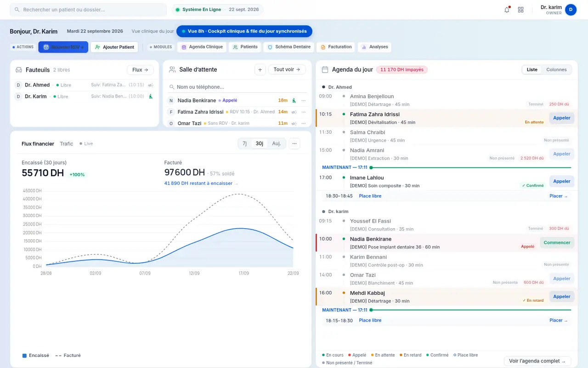Select the 7j chart range
The image size is (588, 368).
click(x=244, y=144)
